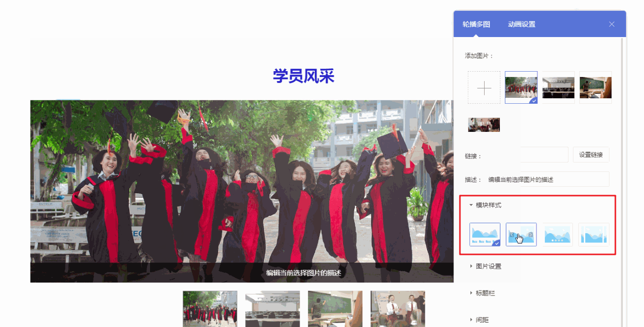Switch to the 轮播多图 tab

[476, 24]
